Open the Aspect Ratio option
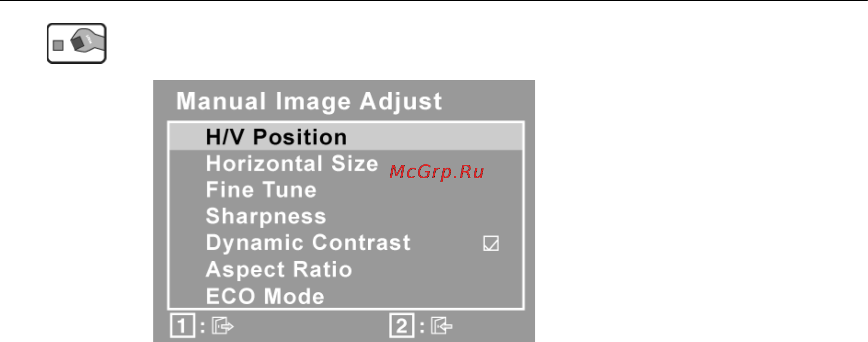The image size is (868, 342). 279,270
